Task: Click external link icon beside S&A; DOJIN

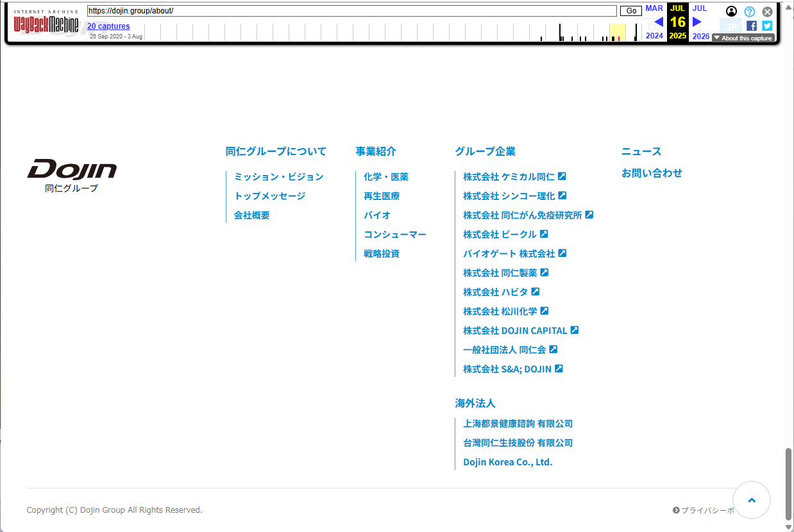Action: point(559,369)
